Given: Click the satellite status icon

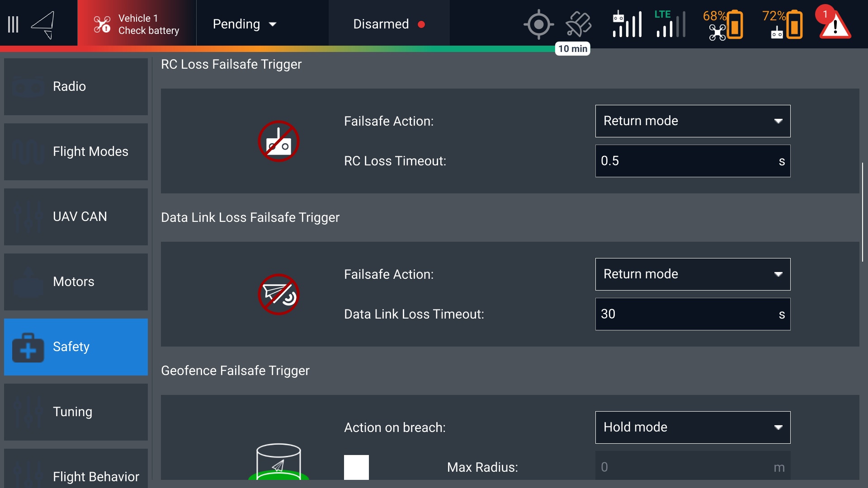Looking at the screenshot, I should click(578, 24).
